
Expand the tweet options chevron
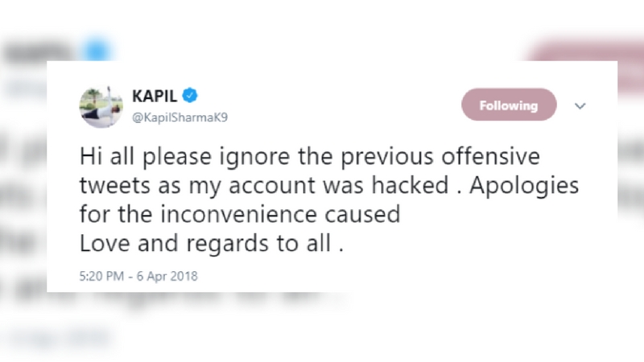tap(580, 105)
